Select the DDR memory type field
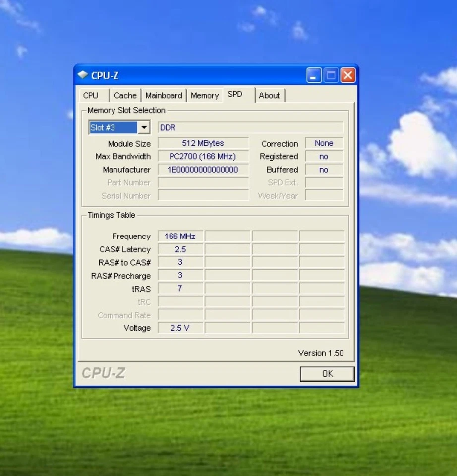Screen dimensions: 457x476 pos(250,127)
